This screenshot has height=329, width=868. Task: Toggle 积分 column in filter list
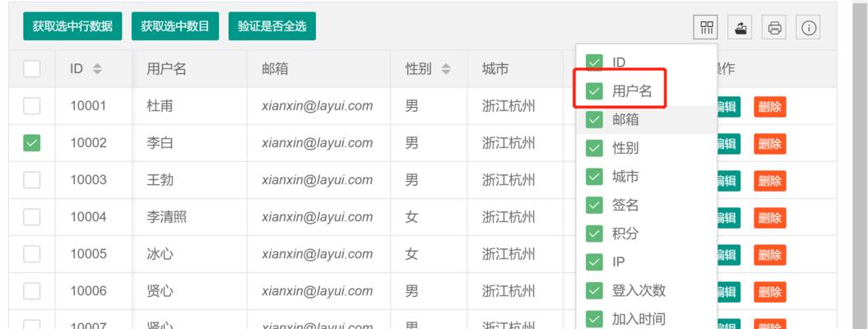pyautogui.click(x=594, y=234)
